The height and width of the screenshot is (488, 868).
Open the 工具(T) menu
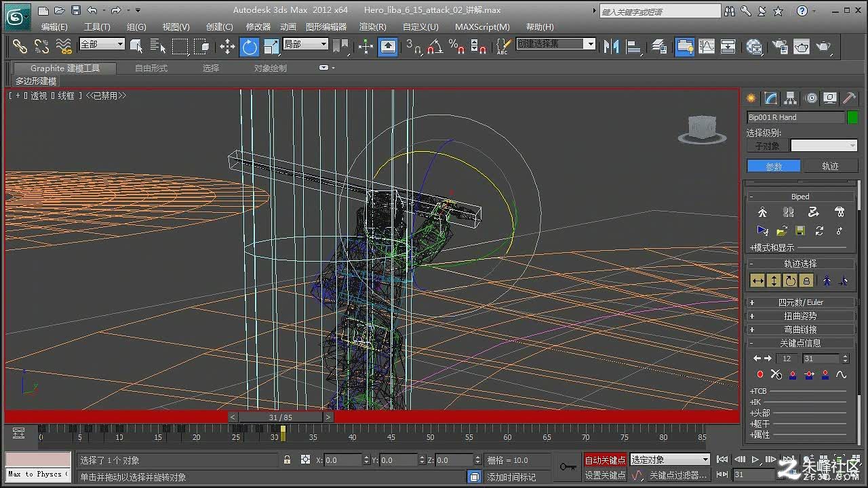click(97, 26)
